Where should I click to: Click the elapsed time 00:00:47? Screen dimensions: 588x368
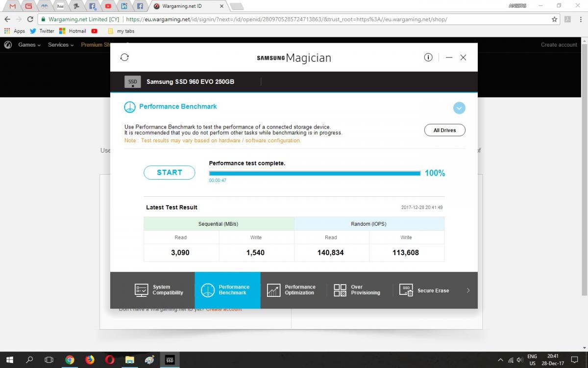pos(218,181)
